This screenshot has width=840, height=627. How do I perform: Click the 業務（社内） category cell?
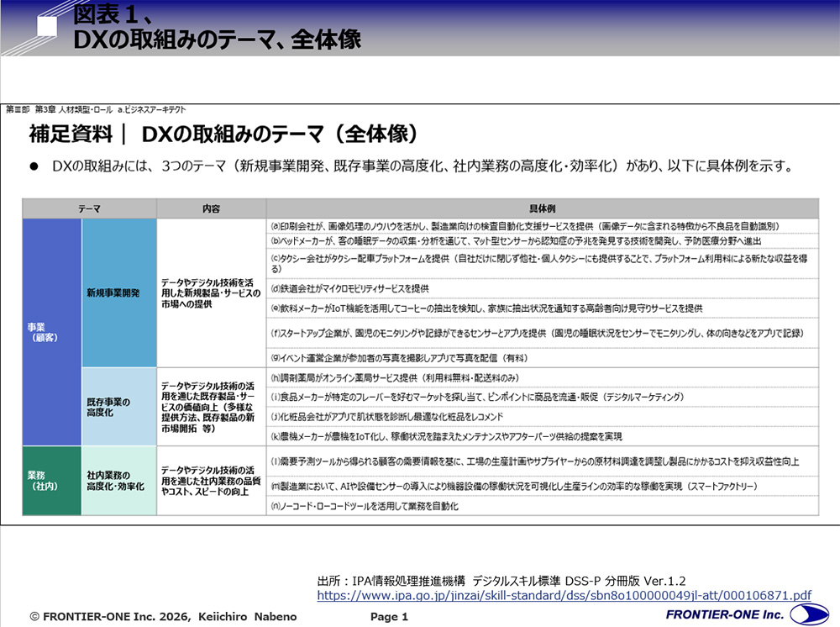click(50, 480)
